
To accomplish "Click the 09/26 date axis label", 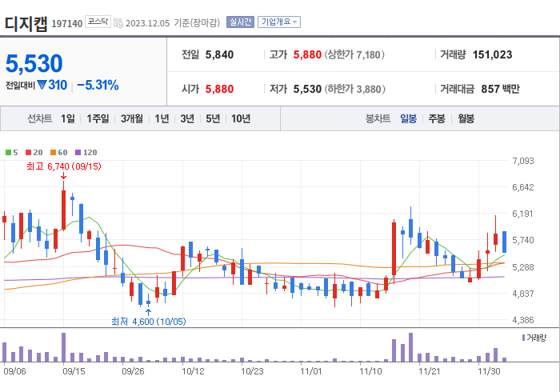I will tap(134, 371).
